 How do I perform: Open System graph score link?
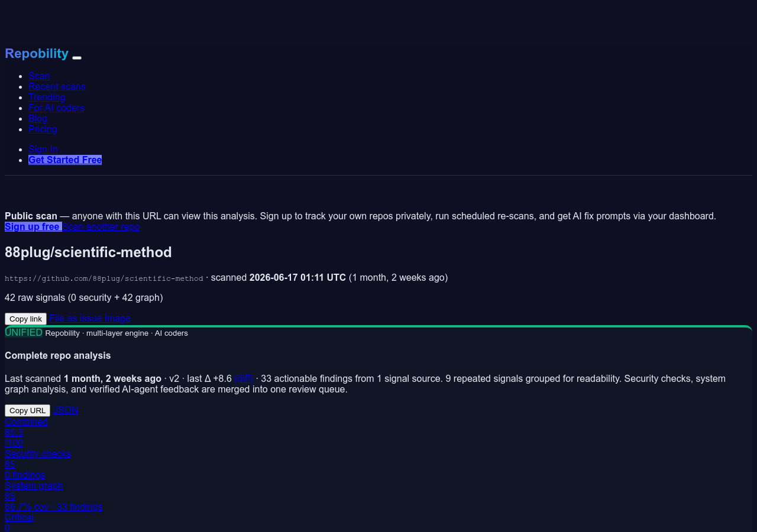coord(34,485)
